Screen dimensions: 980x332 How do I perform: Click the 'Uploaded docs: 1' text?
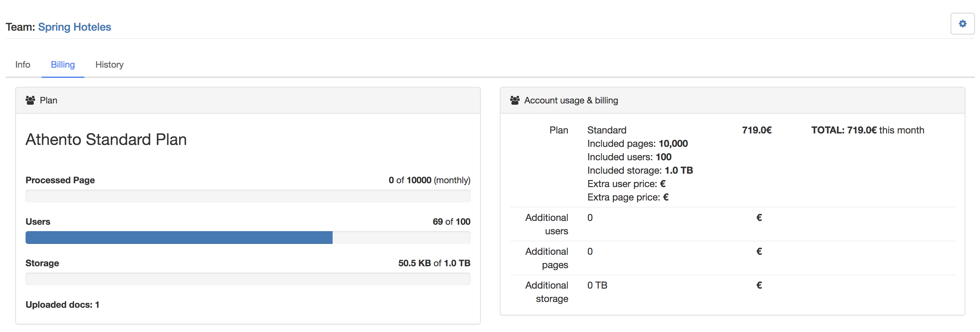(x=62, y=305)
